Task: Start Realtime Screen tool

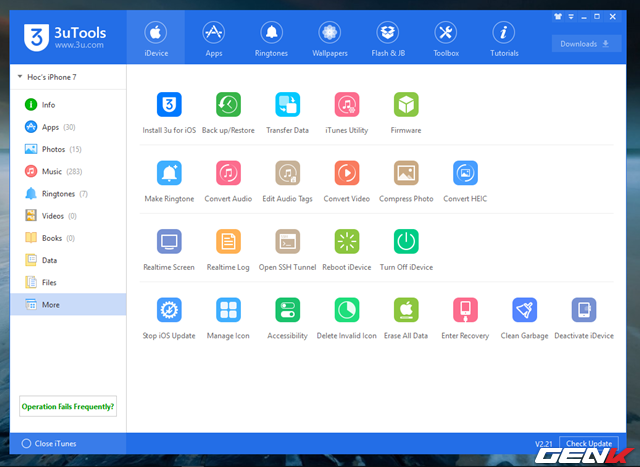Action: pyautogui.click(x=169, y=242)
